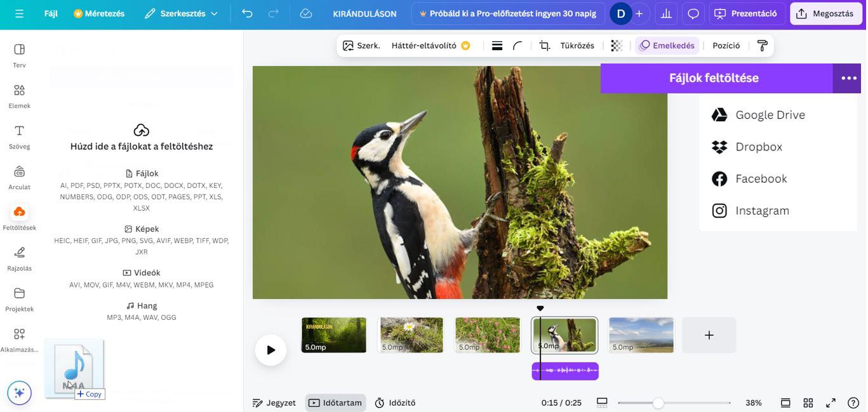This screenshot has height=412, width=868.
Task: Adjust the corner rounding icon
Action: pos(517,46)
